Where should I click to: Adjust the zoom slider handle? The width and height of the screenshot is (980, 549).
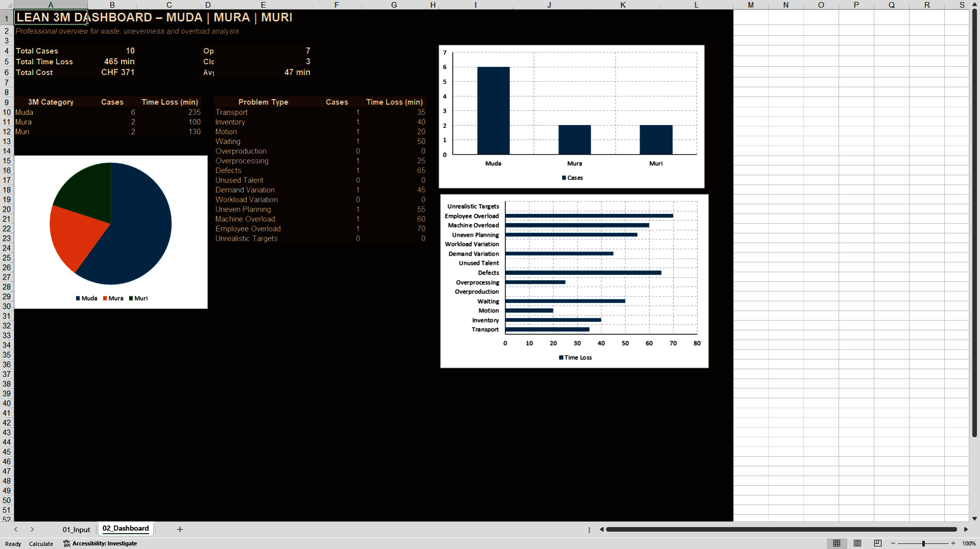click(x=923, y=543)
